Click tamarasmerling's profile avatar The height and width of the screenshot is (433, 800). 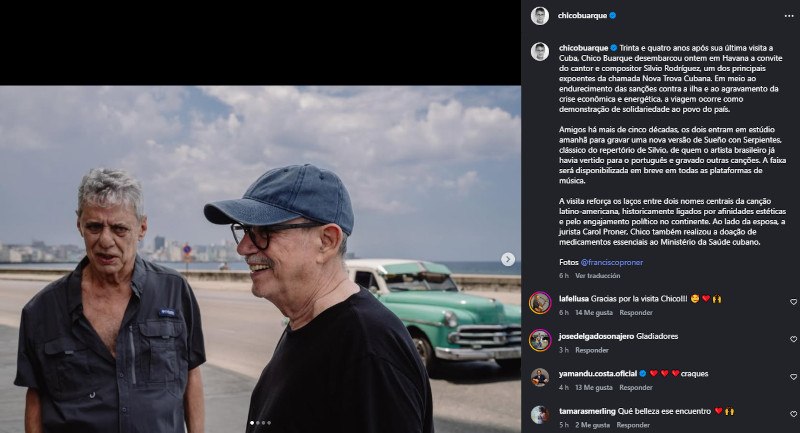[540, 414]
